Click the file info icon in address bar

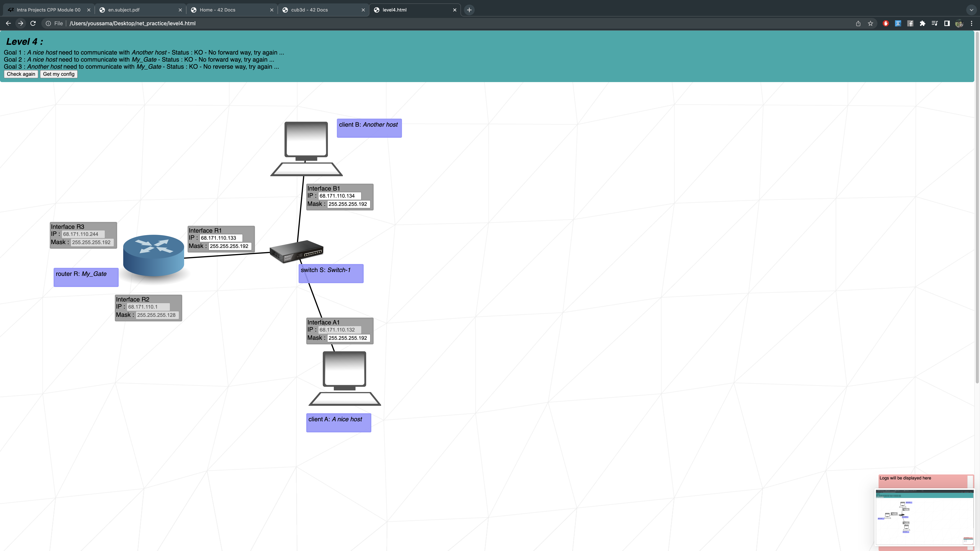tap(48, 24)
